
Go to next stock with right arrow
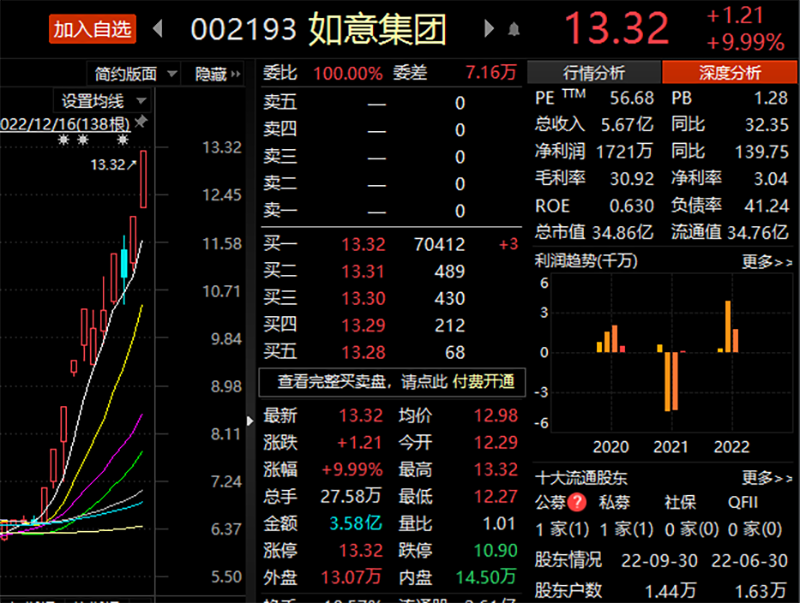[489, 29]
